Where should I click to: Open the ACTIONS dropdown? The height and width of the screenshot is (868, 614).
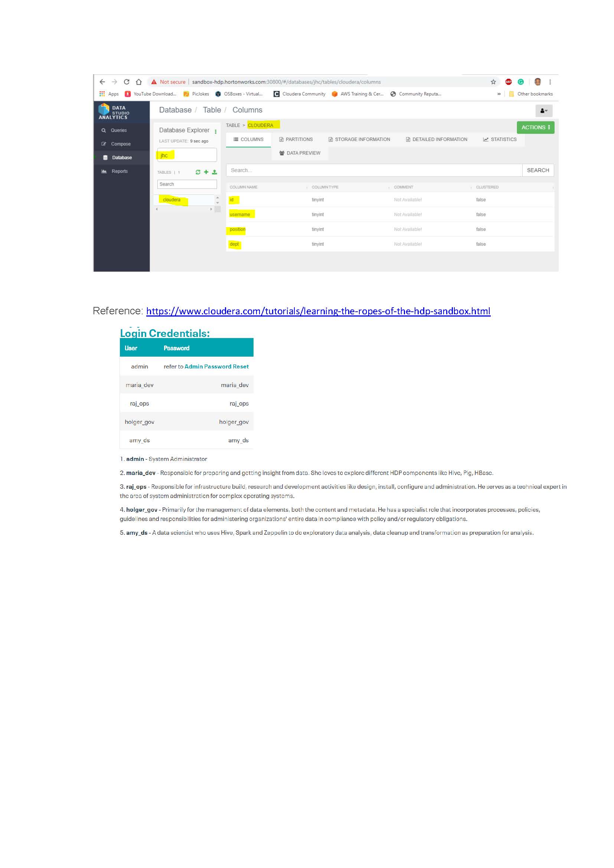(535, 128)
